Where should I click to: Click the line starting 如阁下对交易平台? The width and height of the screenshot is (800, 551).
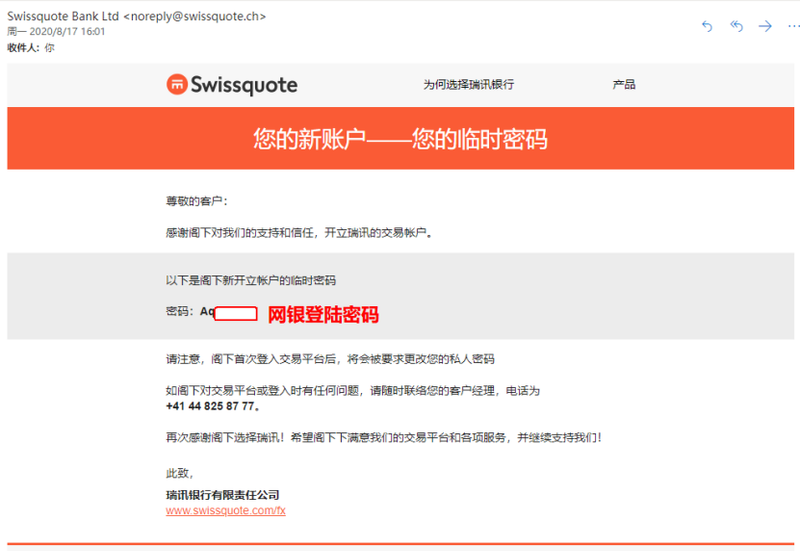[x=353, y=391]
